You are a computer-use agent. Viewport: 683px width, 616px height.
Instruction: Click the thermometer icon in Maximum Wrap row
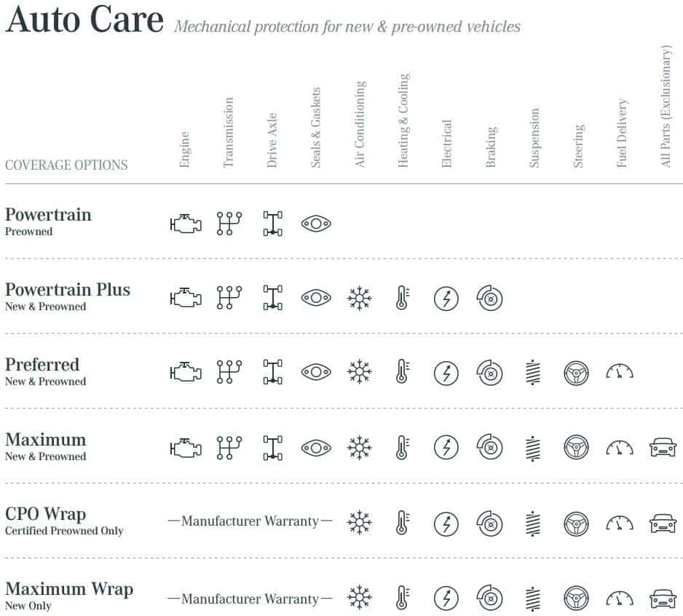[403, 598]
